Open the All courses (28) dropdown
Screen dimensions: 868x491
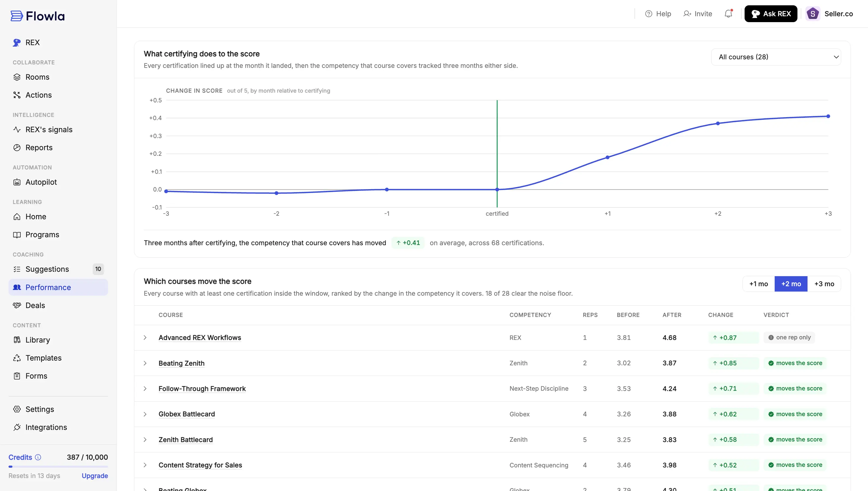776,57
